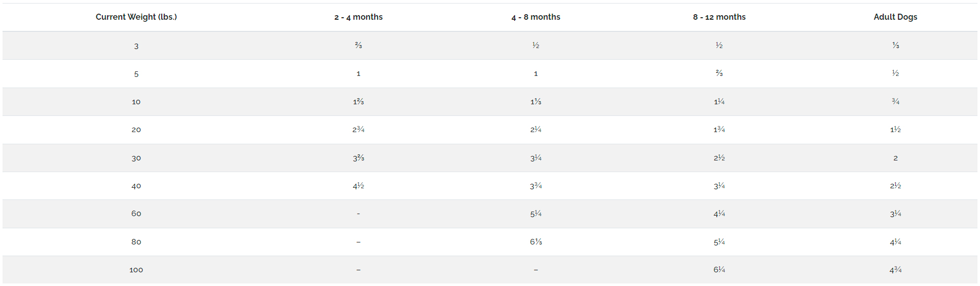
Task: Click the Adult Dogs column header
Action: point(895,17)
